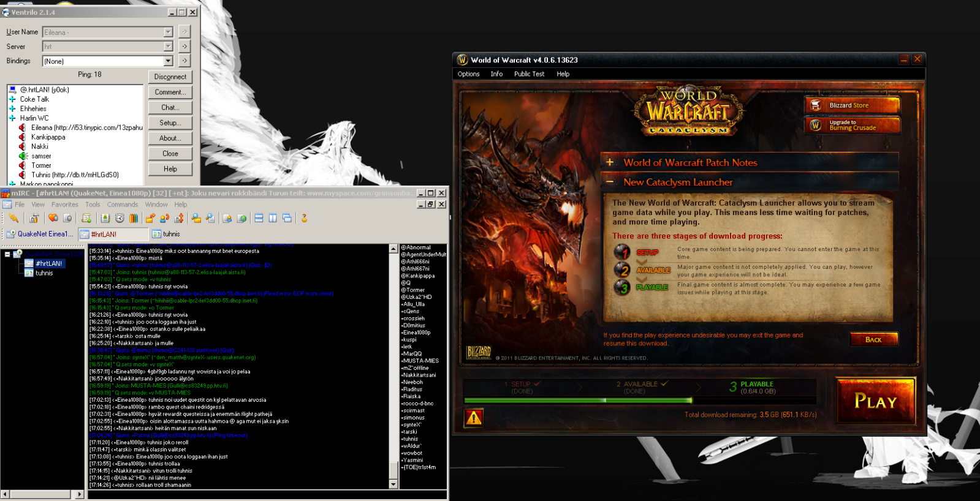
Task: Toggle the Harlin WC channel expander
Action: (12, 118)
